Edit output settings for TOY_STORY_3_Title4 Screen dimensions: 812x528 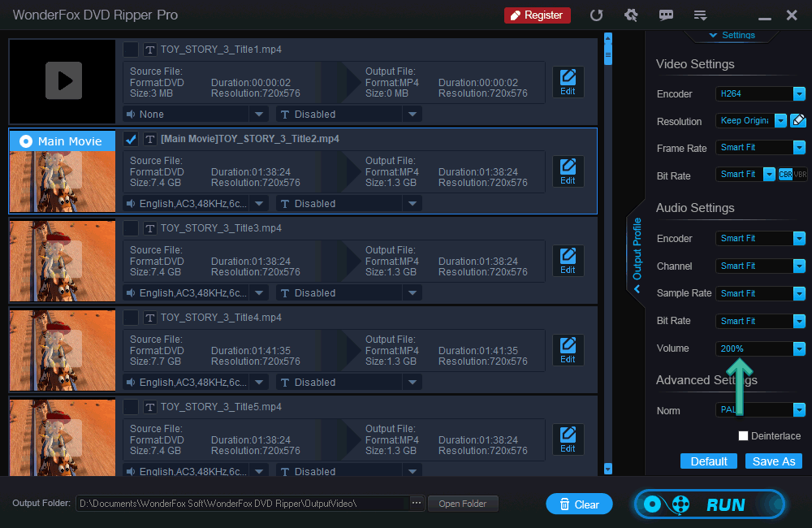point(568,349)
